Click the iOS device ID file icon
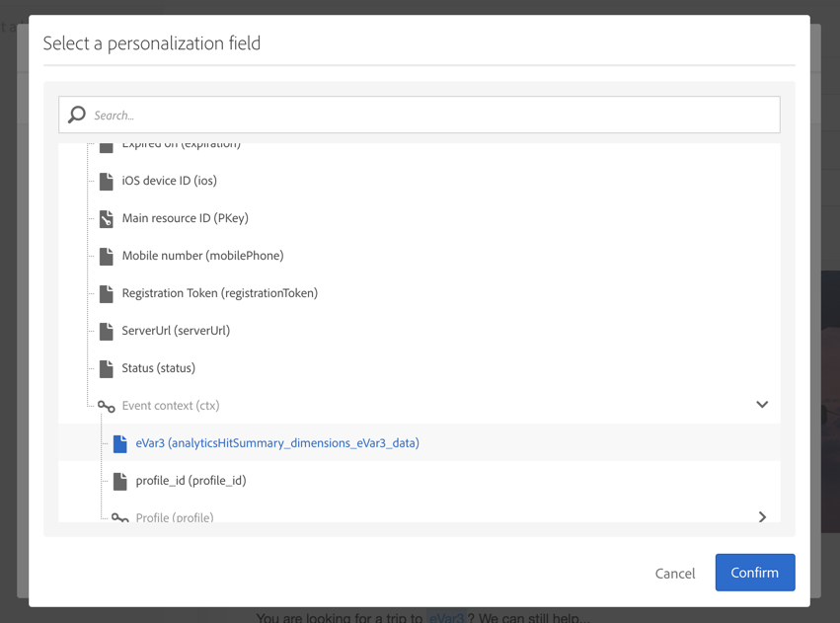Screen dimensions: 840x623 pyautogui.click(x=107, y=181)
